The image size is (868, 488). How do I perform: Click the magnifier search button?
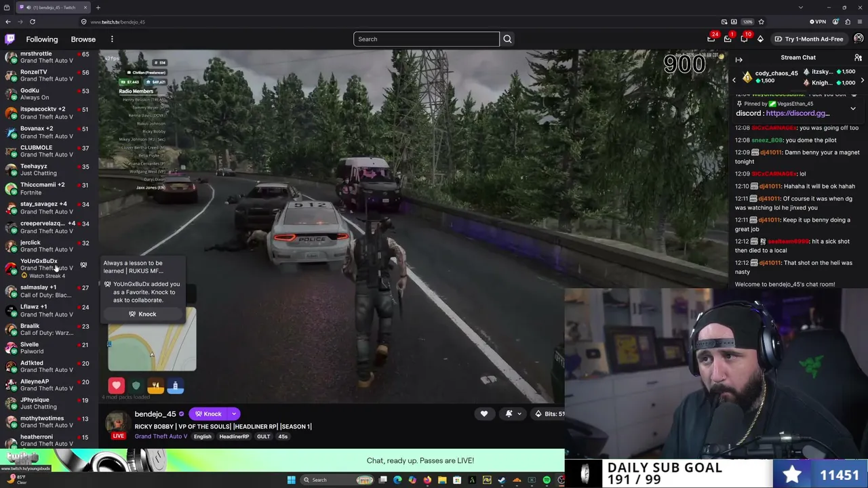[x=507, y=39]
